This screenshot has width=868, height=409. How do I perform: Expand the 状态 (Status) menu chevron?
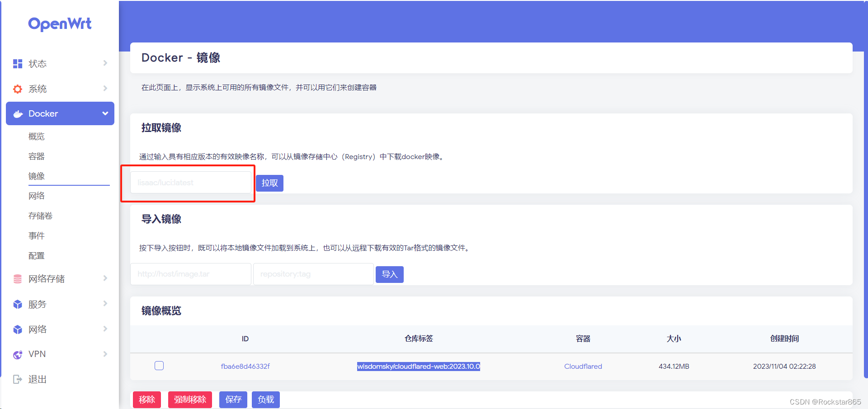coord(105,63)
